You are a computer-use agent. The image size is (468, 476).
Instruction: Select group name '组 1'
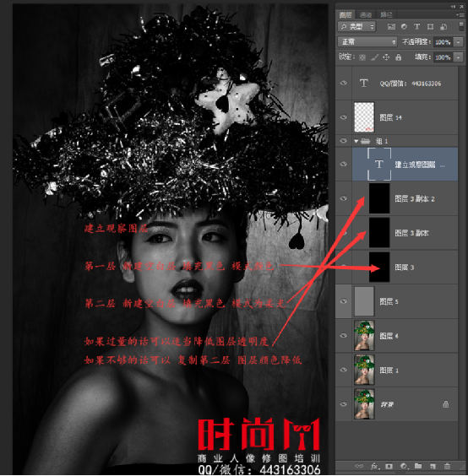[x=382, y=141]
